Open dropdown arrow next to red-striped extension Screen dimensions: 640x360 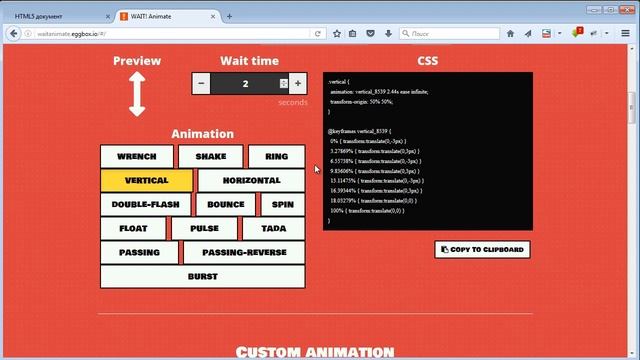point(560,33)
